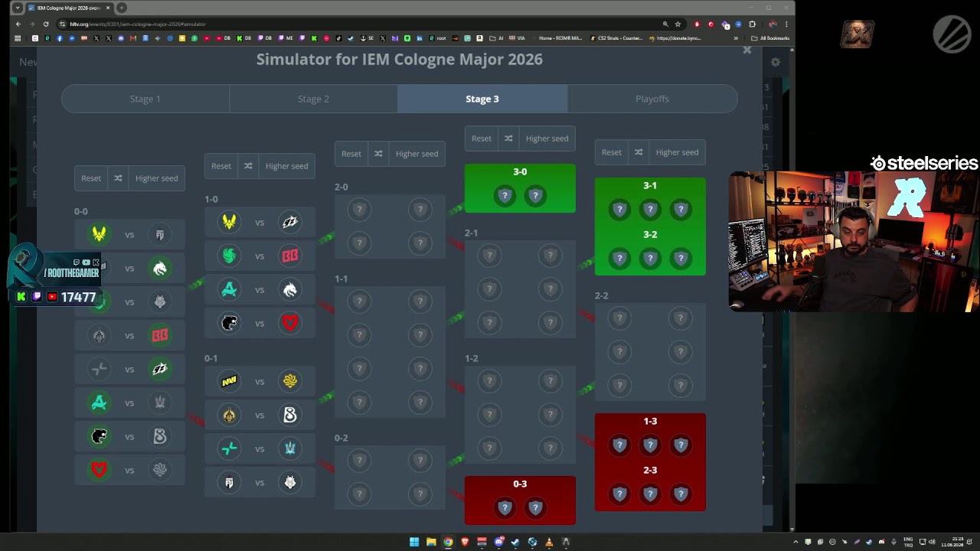Pick Vitality in the 1-0 match list
Image resolution: width=980 pixels, height=551 pixels.
229,222
